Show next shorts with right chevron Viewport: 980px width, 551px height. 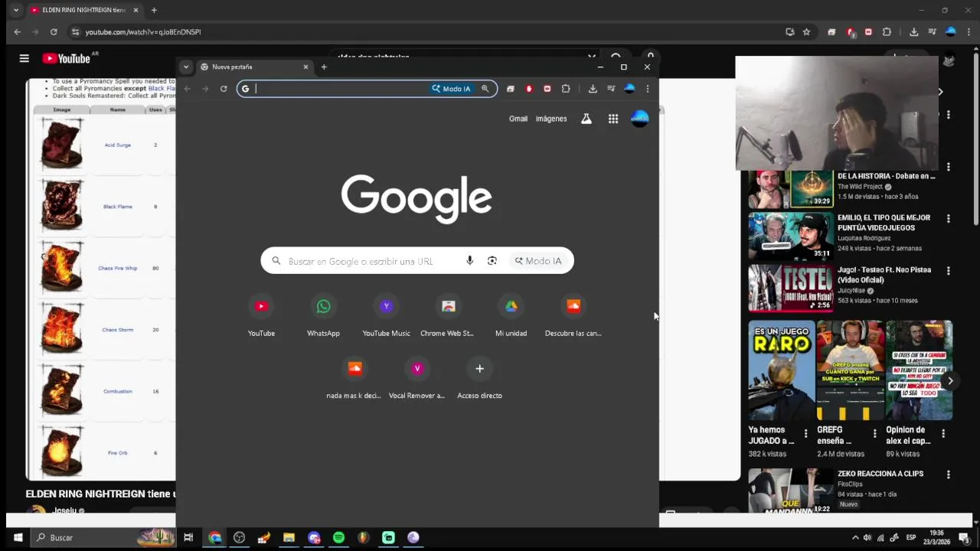coord(950,380)
